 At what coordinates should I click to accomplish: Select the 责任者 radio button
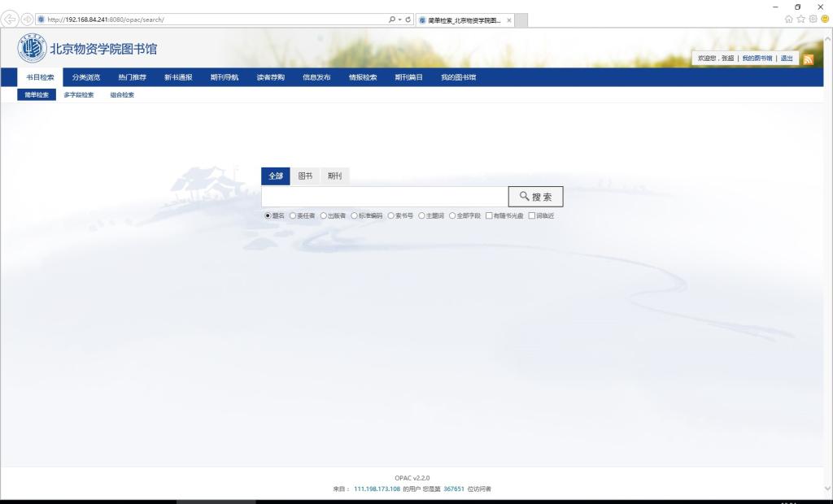coord(293,215)
